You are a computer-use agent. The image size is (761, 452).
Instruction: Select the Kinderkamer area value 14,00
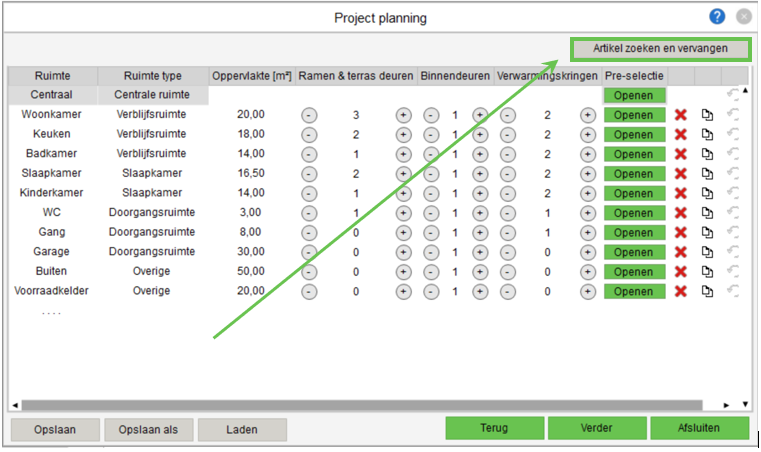click(x=251, y=193)
